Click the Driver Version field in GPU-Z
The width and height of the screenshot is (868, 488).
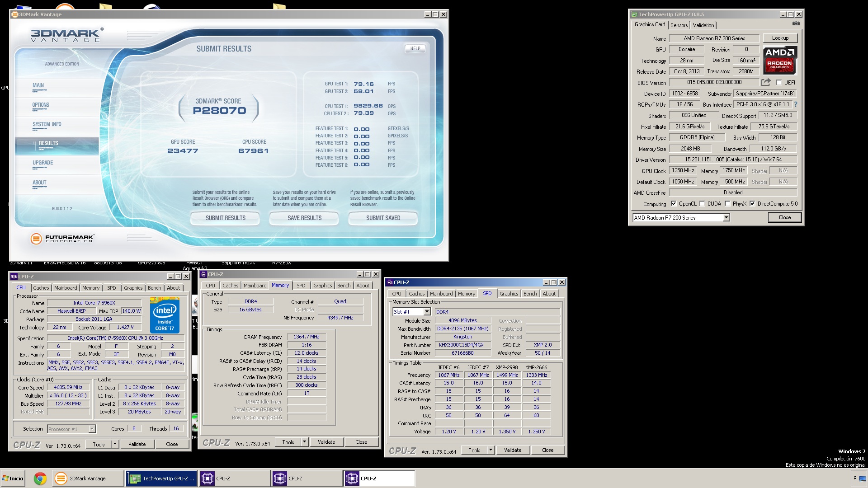pos(733,160)
